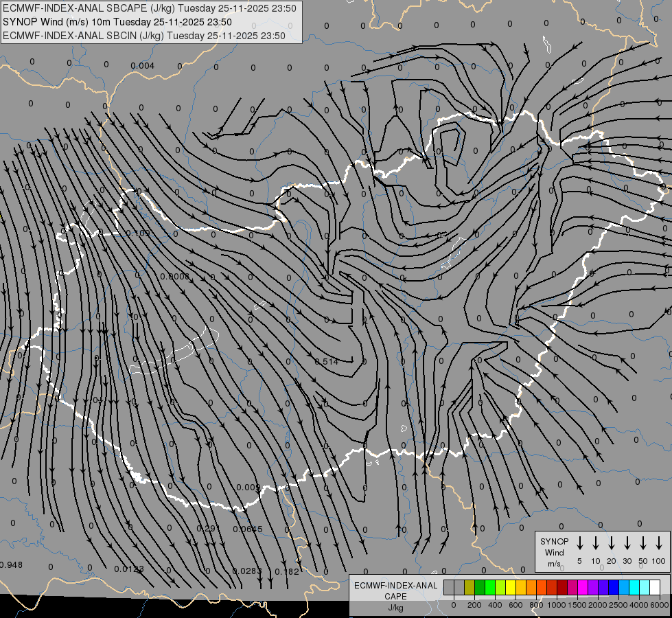Viewport: 672px width, 618px height.
Task: Click the 0.004 value on the map
Action: [x=142, y=66]
